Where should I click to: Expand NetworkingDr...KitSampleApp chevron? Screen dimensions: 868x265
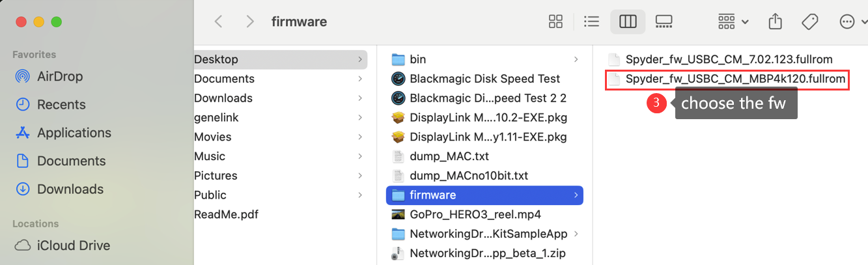click(x=576, y=234)
